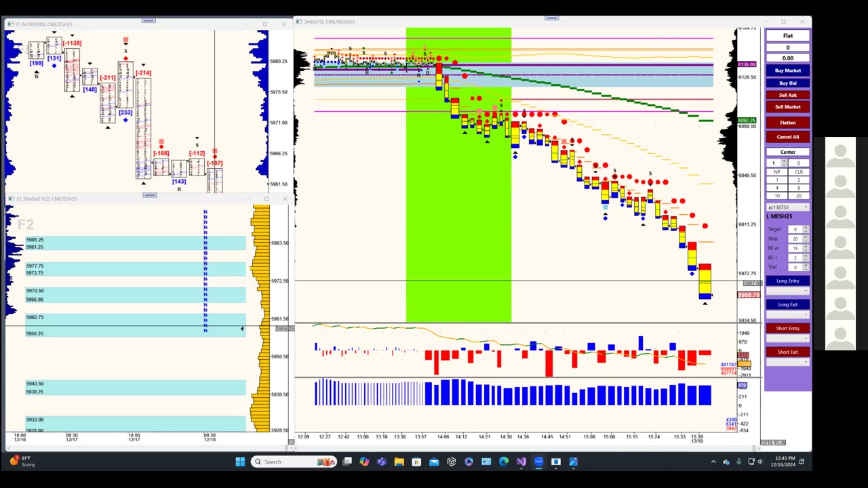Open dropdown below Short Entry
The height and width of the screenshot is (488, 868).
pyautogui.click(x=787, y=338)
